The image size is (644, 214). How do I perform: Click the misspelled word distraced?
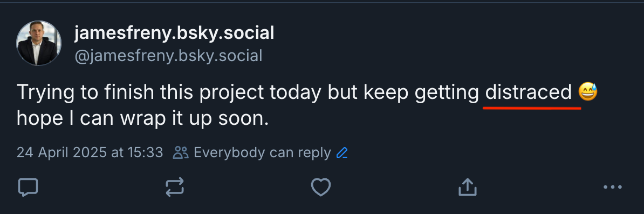529,92
